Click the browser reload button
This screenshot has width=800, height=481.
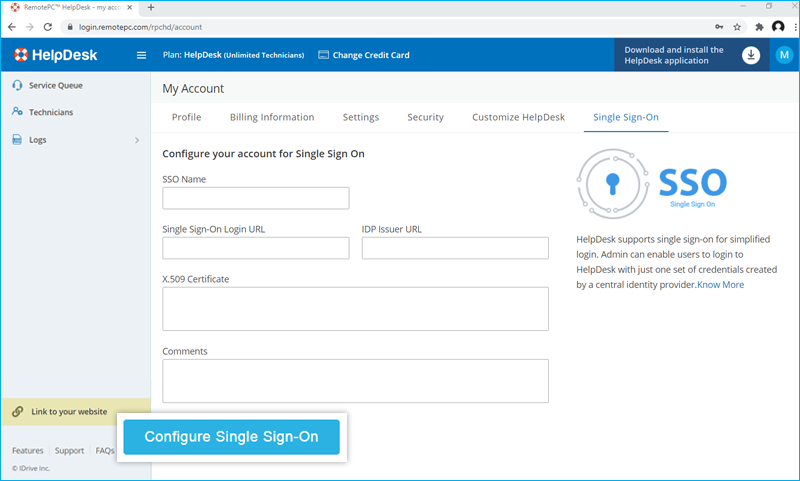click(x=47, y=27)
